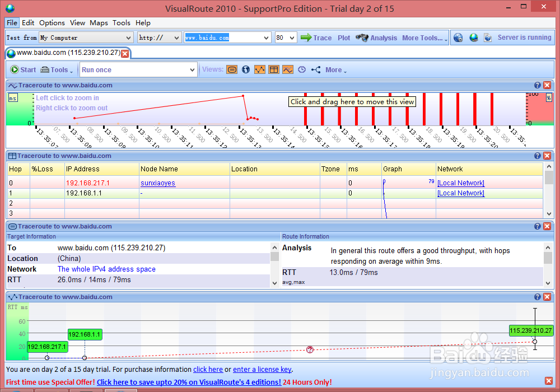This screenshot has width=560, height=392.
Task: Select the 192.168.1.1 node label in graph
Action: (85, 334)
